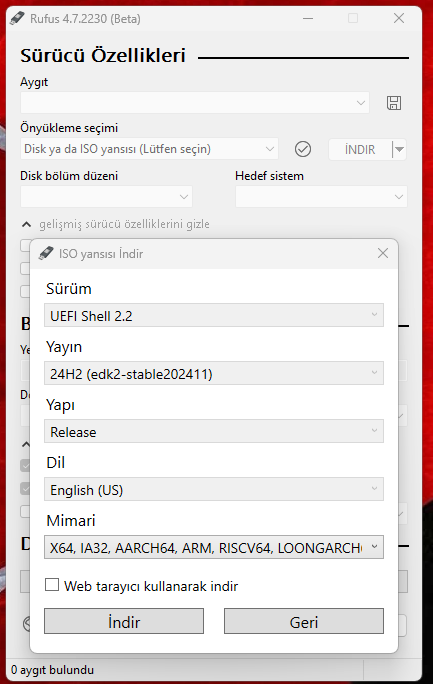Close the Rufus main window
The height and width of the screenshot is (684, 433).
[x=399, y=18]
